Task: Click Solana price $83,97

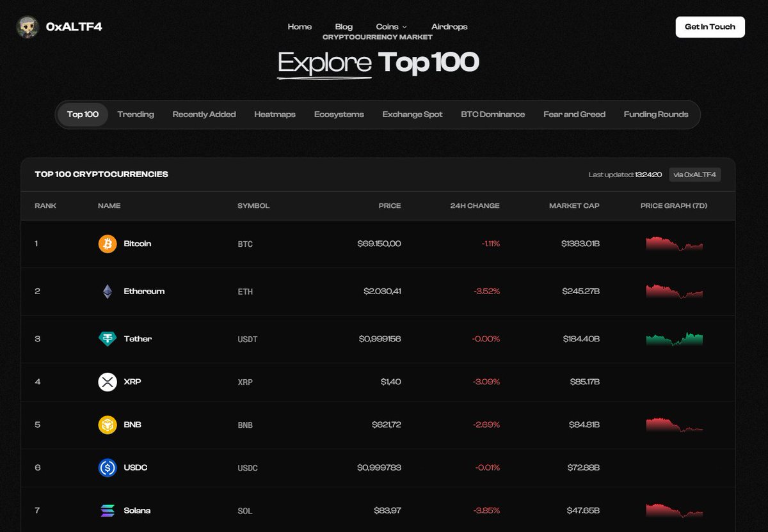Action: (x=388, y=510)
